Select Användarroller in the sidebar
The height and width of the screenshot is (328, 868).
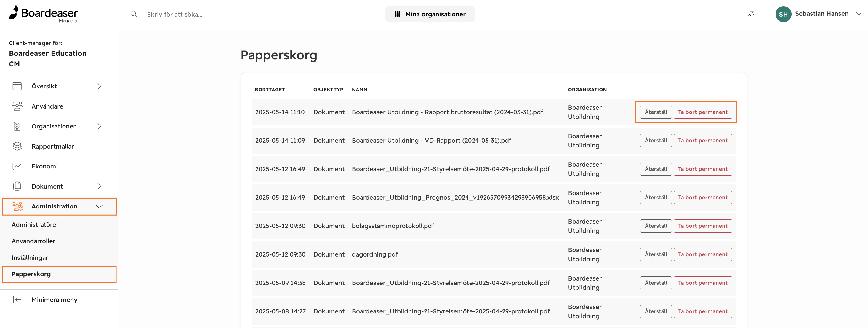[x=33, y=241]
